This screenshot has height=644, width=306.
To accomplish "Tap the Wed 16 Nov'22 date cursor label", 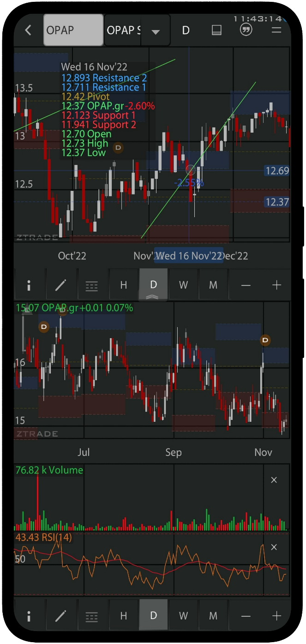I will 189,256.
